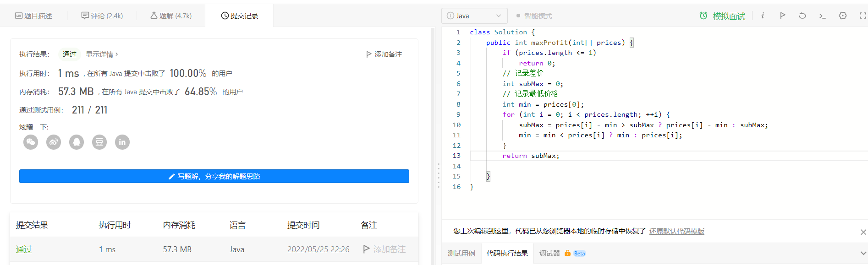This screenshot has height=265, width=868.
Task: Start 模拟面试 mock interview
Action: coord(722,16)
